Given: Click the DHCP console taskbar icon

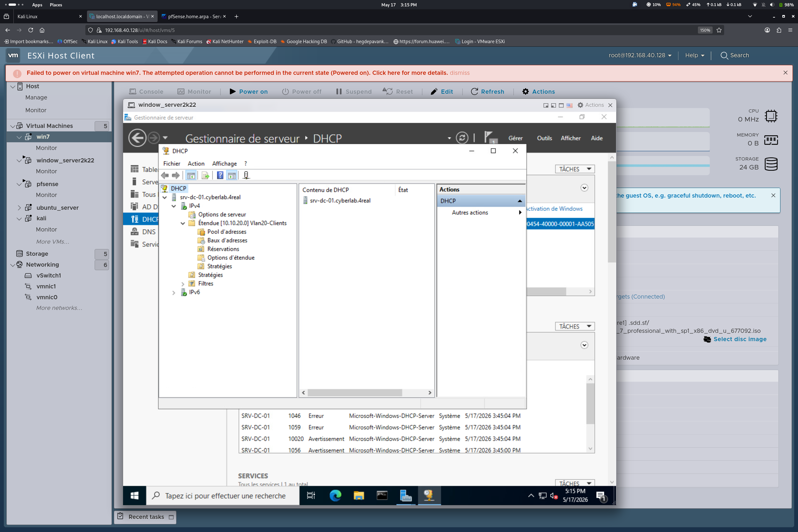Looking at the screenshot, I should pyautogui.click(x=429, y=496).
